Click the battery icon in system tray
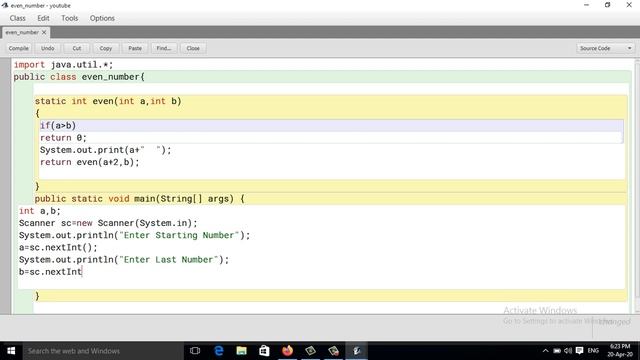Viewport: 640px width, 360px height. [x=557, y=351]
